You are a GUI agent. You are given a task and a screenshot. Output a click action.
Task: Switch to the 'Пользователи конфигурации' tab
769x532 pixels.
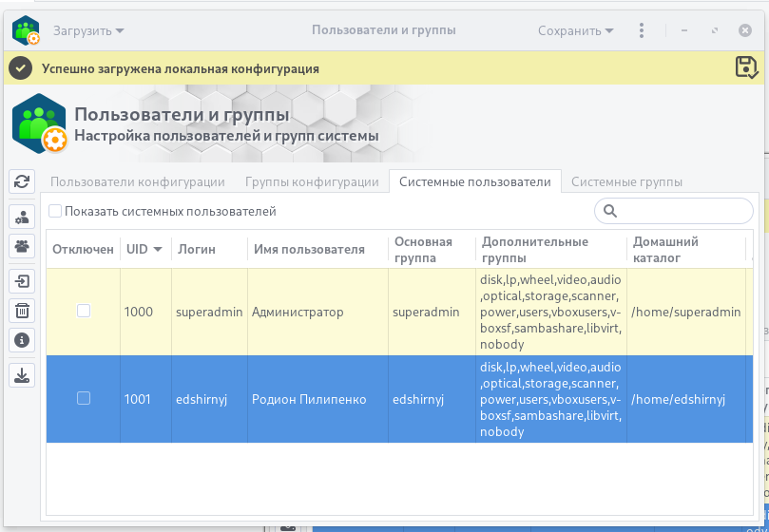point(137,181)
